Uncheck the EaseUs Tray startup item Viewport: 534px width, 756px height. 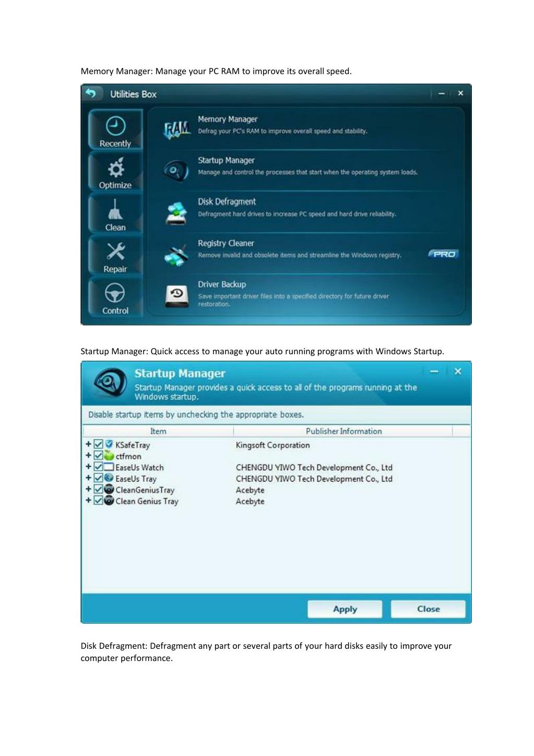98,478
